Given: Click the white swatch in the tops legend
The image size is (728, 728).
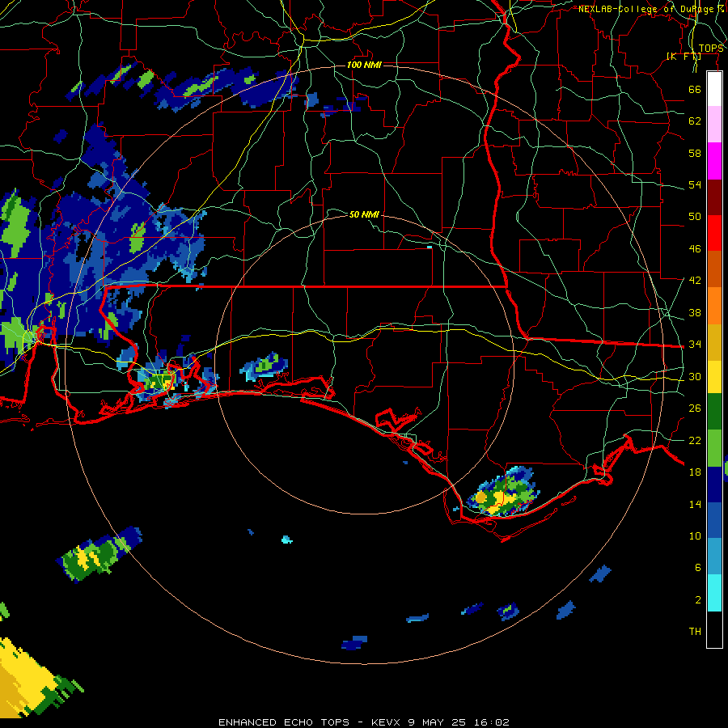Looking at the screenshot, I should (x=714, y=89).
